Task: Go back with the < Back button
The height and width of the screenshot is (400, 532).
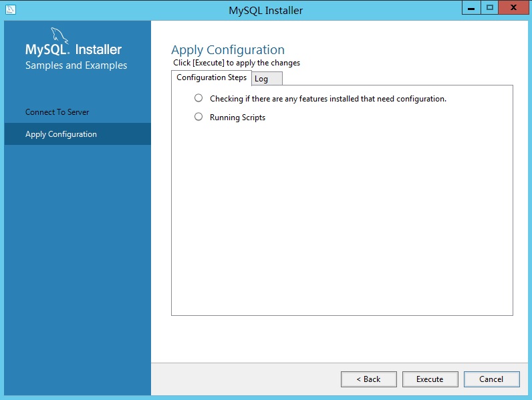Action: click(368, 379)
